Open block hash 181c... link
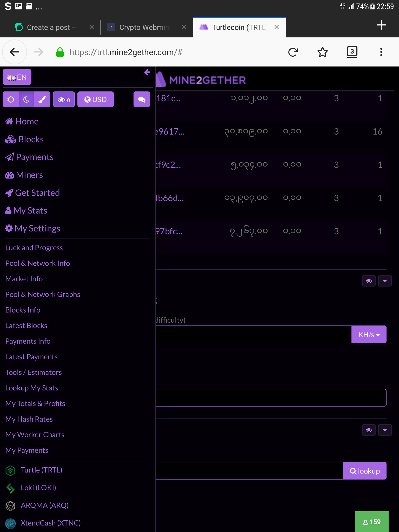This screenshot has height=532, width=399. (168, 98)
